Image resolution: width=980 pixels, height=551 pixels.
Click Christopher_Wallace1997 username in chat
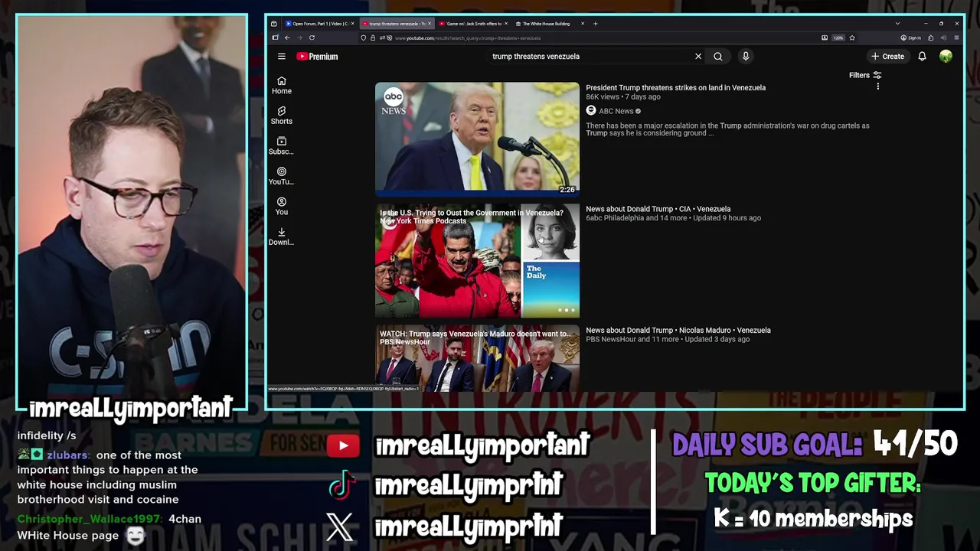(x=90, y=519)
